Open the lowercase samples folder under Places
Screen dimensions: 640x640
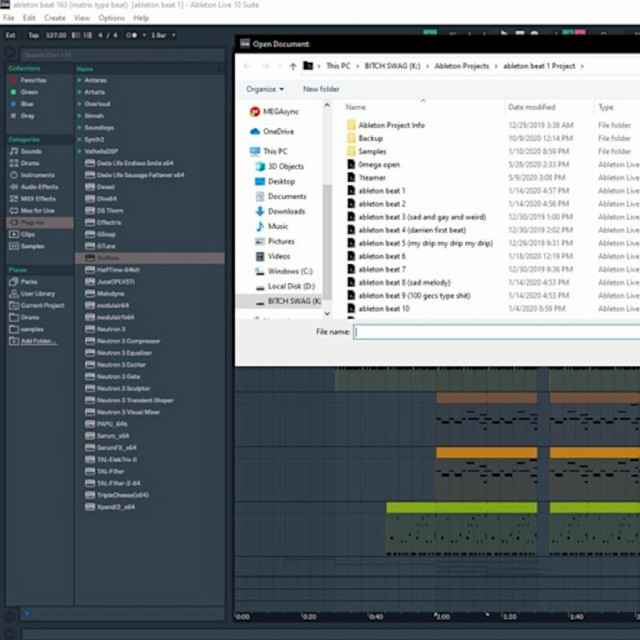click(x=32, y=329)
